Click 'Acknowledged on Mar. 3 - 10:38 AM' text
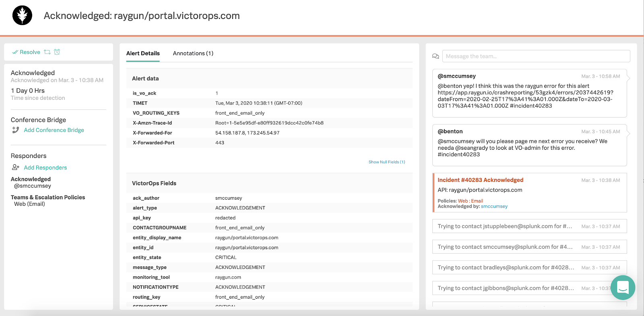Viewport: 644px width, 316px height. coord(57,80)
